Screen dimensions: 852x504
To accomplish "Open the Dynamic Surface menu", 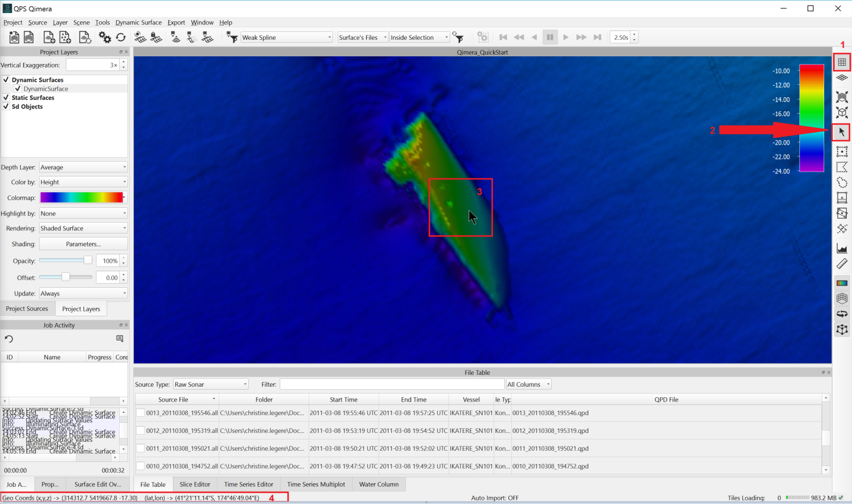I will tap(138, 23).
